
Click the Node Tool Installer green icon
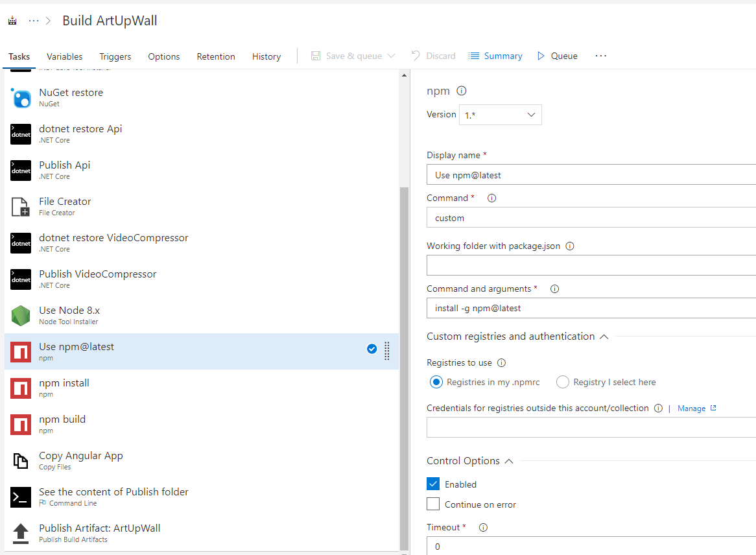coord(21,316)
